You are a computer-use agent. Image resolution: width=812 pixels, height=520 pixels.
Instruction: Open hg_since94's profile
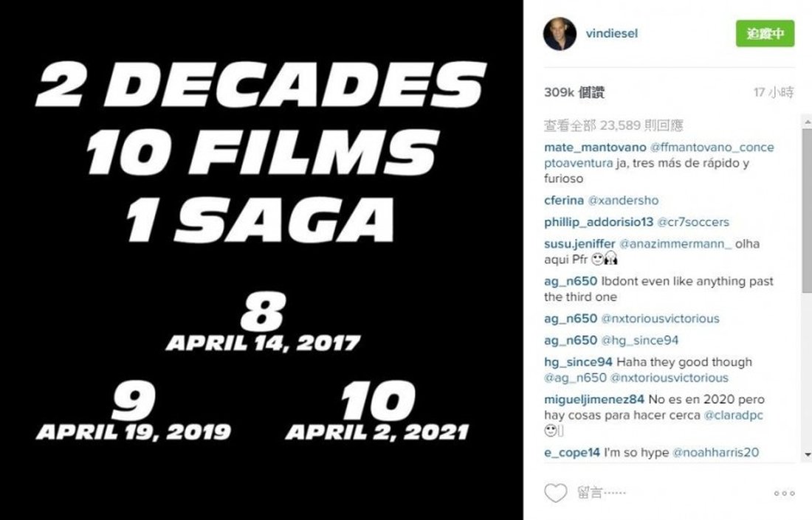click(579, 362)
